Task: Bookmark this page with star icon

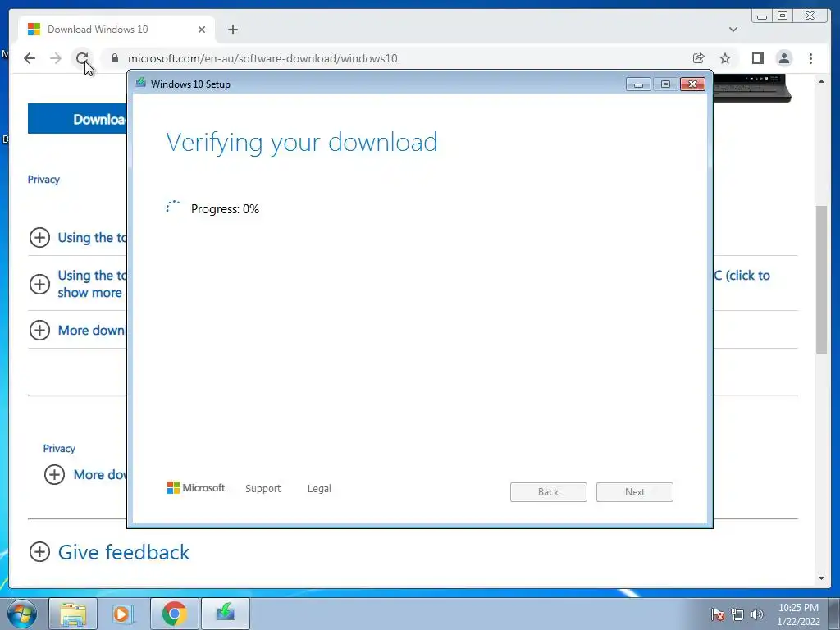Action: [725, 58]
